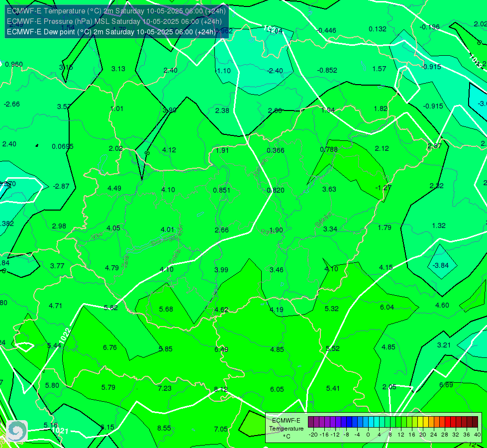Click the grid value 3.99
Image resolution: width=487 pixels, height=448 pixels.
click(x=221, y=270)
